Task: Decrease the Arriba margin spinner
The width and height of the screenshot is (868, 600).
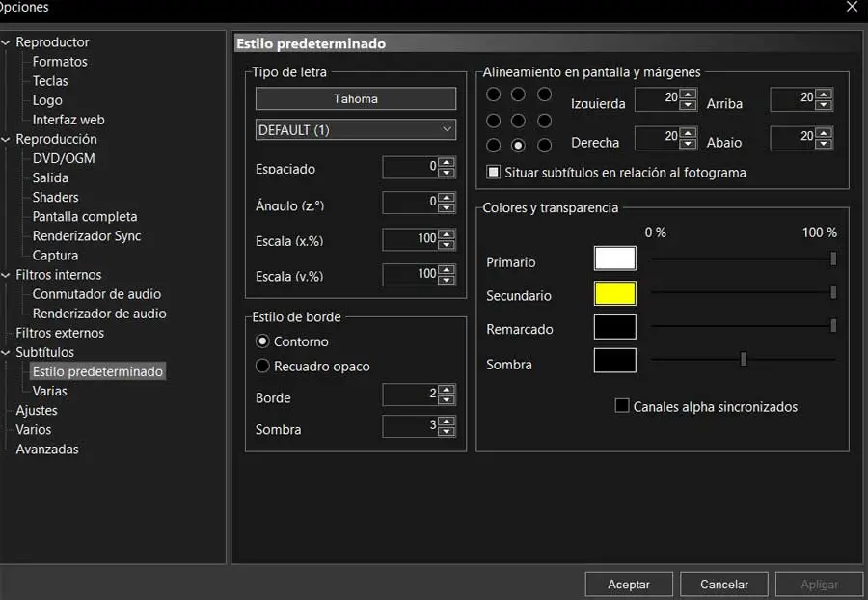Action: coord(824,105)
